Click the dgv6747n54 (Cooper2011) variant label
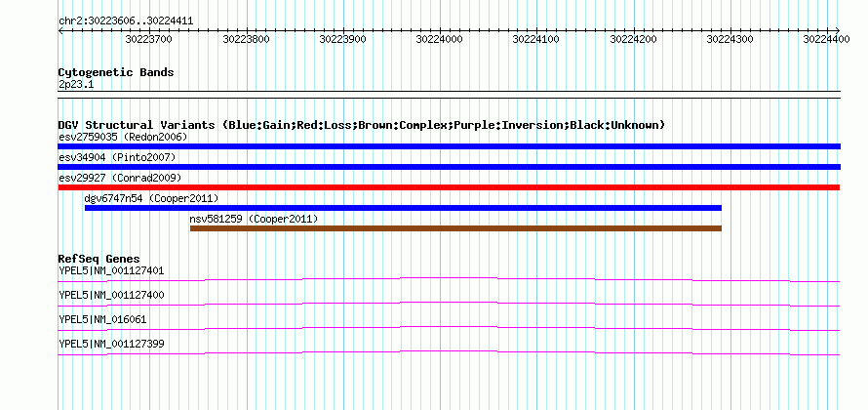868x410 pixels. (151, 198)
